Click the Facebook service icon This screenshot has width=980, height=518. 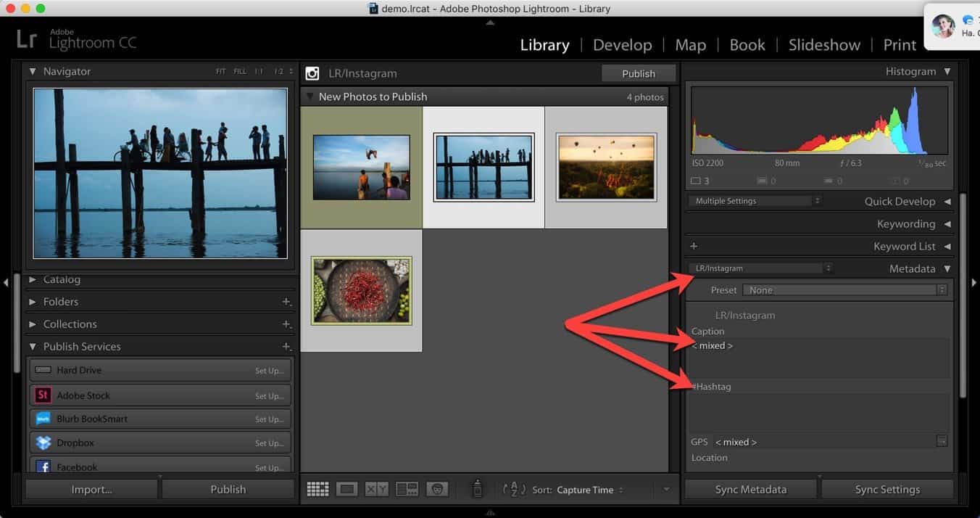[43, 466]
